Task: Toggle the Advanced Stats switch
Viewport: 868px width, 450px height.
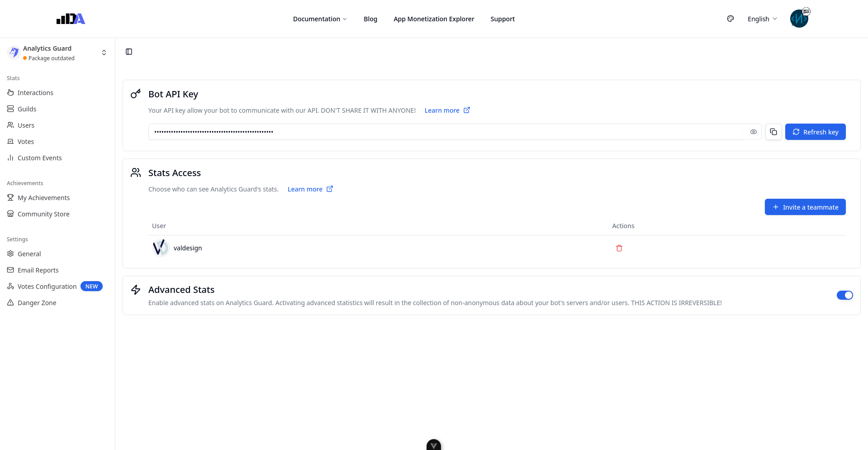Action: pos(844,295)
